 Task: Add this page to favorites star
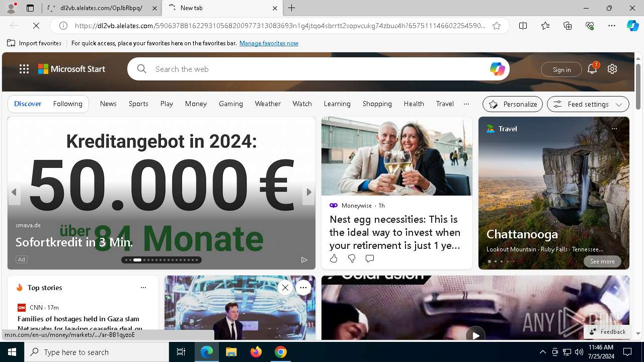497,26
